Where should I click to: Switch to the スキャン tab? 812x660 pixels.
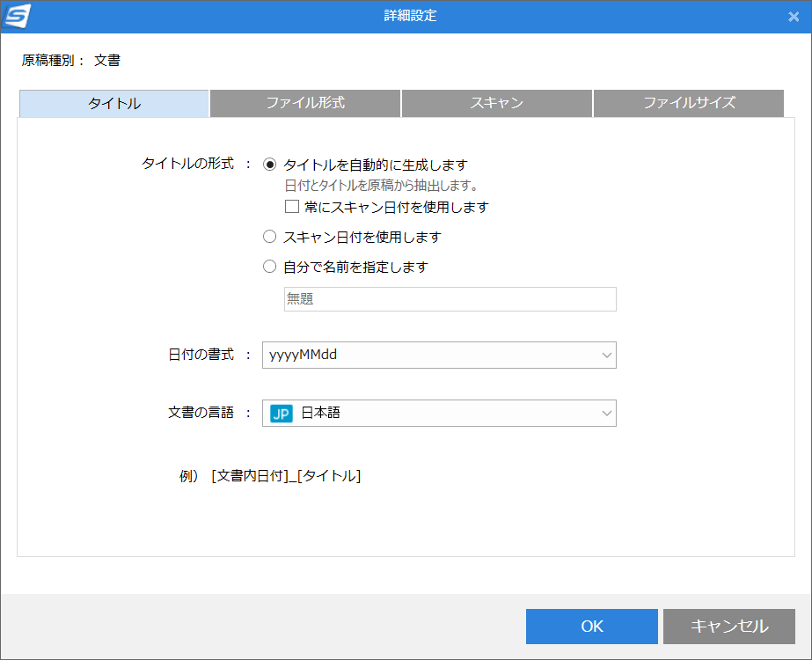(x=496, y=103)
